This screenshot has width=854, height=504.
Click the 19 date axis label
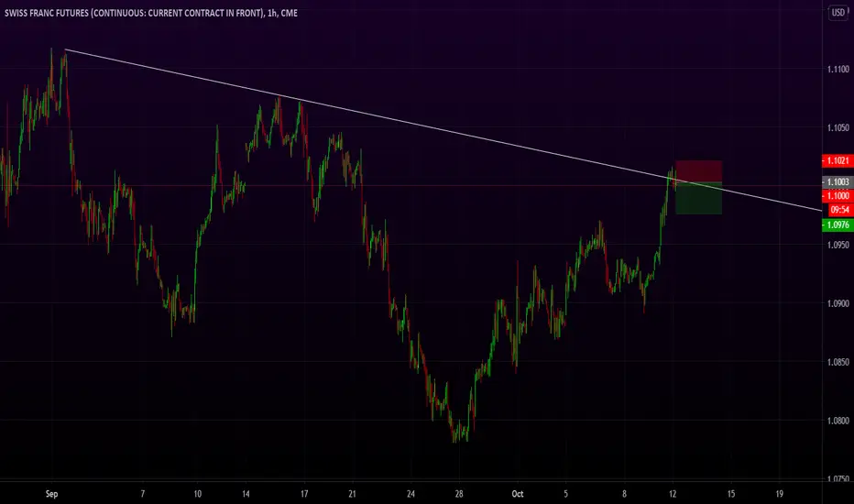point(780,494)
